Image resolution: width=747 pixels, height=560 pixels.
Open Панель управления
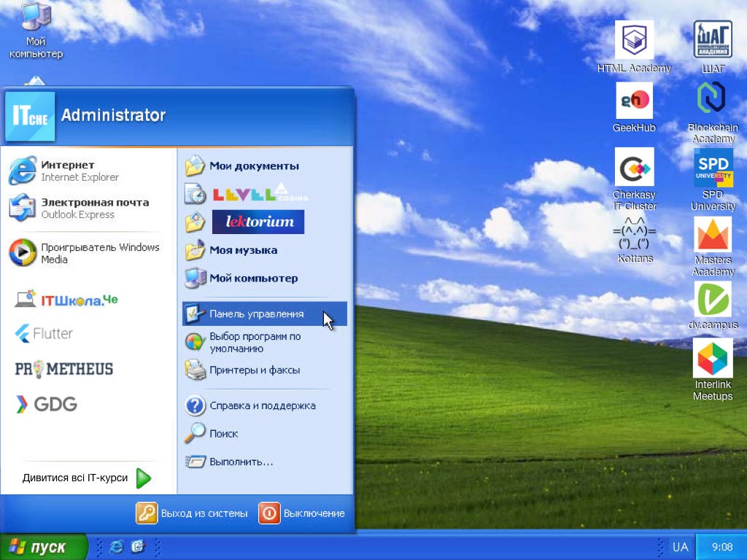tap(265, 314)
